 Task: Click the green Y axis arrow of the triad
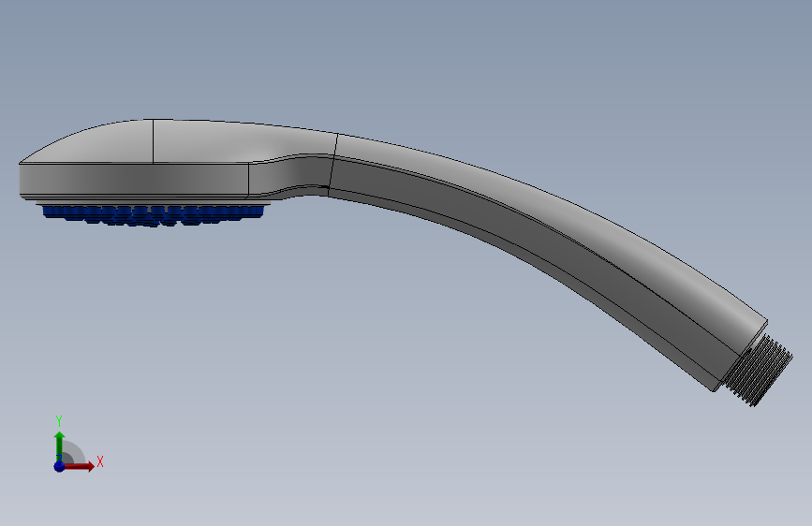pyautogui.click(x=60, y=446)
